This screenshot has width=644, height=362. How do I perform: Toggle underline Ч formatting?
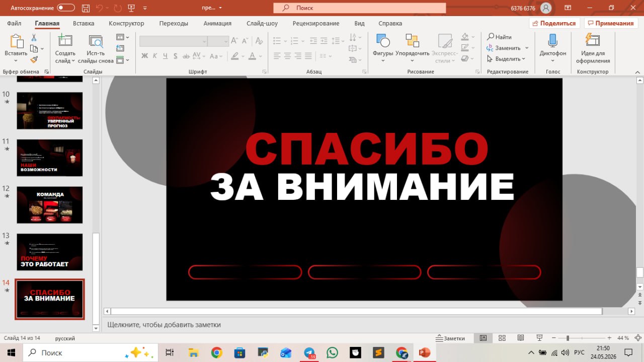point(165,56)
